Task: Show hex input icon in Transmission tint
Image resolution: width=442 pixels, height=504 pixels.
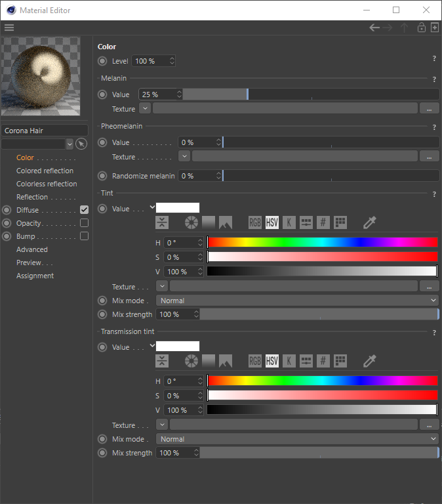Action: 323,361
